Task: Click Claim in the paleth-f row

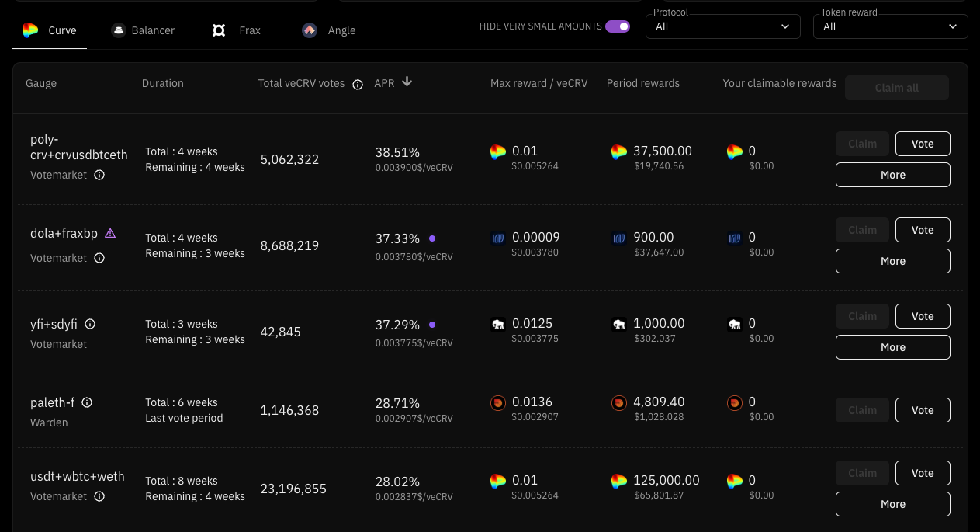Action: click(862, 410)
